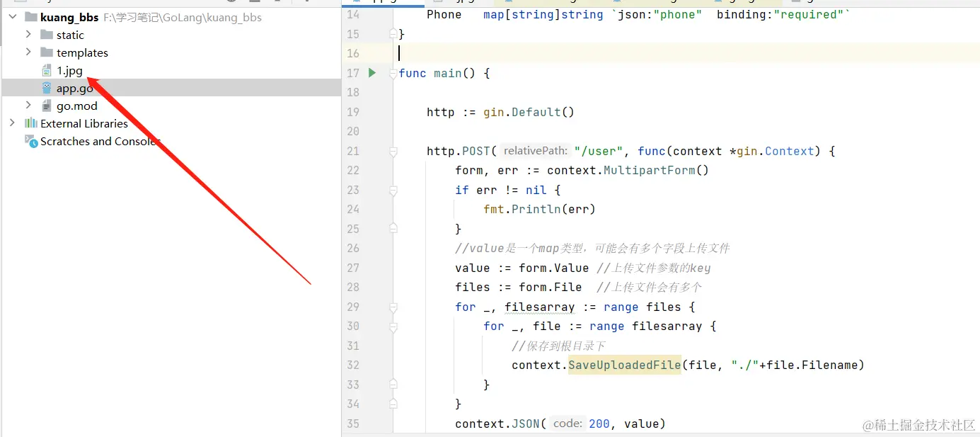This screenshot has height=437, width=980.
Task: Click the code: inlay hint
Action: pyautogui.click(x=567, y=424)
